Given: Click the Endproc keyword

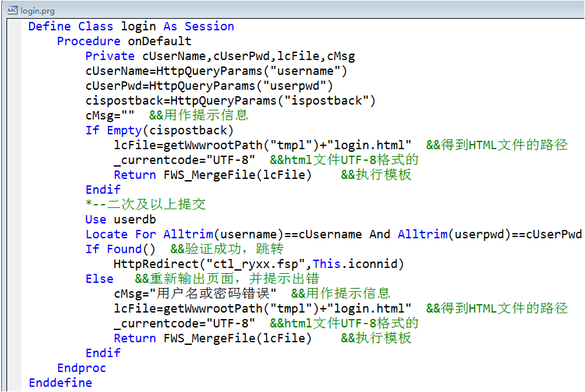Looking at the screenshot, I should pyautogui.click(x=81, y=368).
